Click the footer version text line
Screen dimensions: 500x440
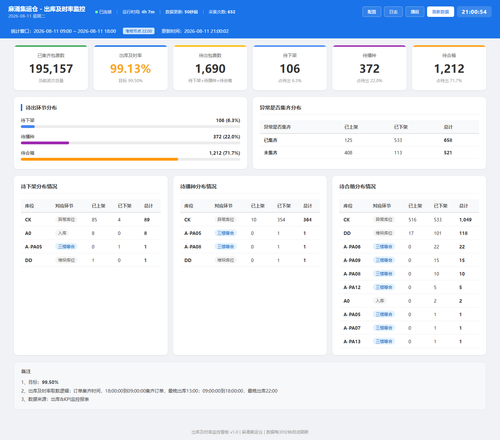tap(250, 432)
